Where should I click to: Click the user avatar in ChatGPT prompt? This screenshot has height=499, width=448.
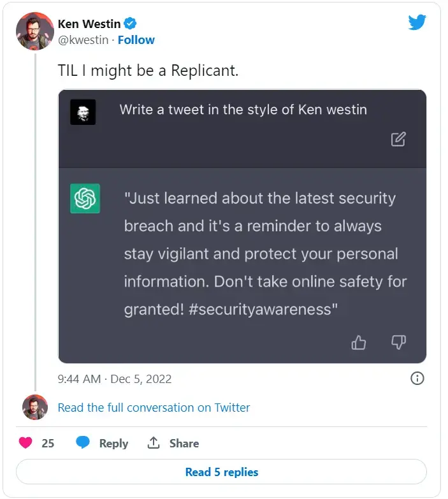83,112
